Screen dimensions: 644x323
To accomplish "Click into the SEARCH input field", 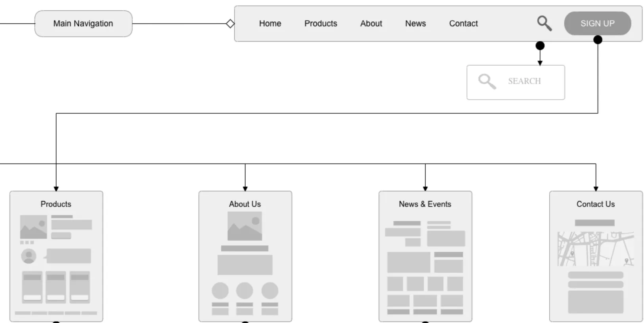I will click(524, 82).
